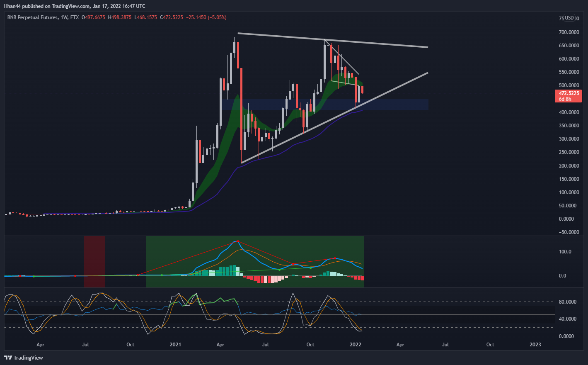Click the 80.0000 stochastic axis label

click(x=567, y=302)
